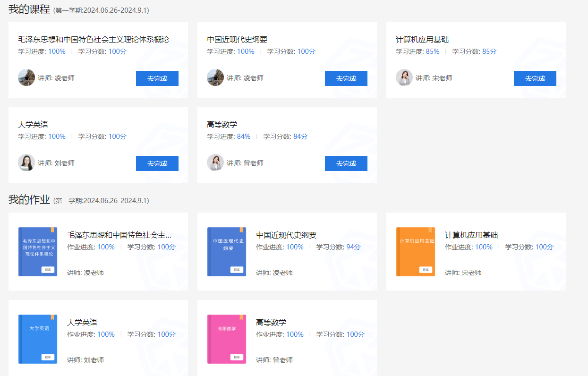588x376 pixels.
Task: Click 去完成 for 毛泽东思想 course card
Action: [x=157, y=78]
